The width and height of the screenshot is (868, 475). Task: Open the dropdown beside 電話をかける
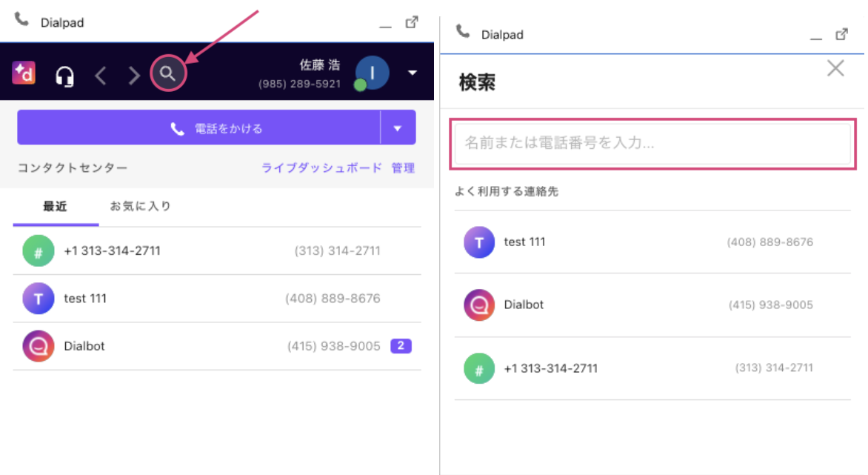click(x=398, y=128)
